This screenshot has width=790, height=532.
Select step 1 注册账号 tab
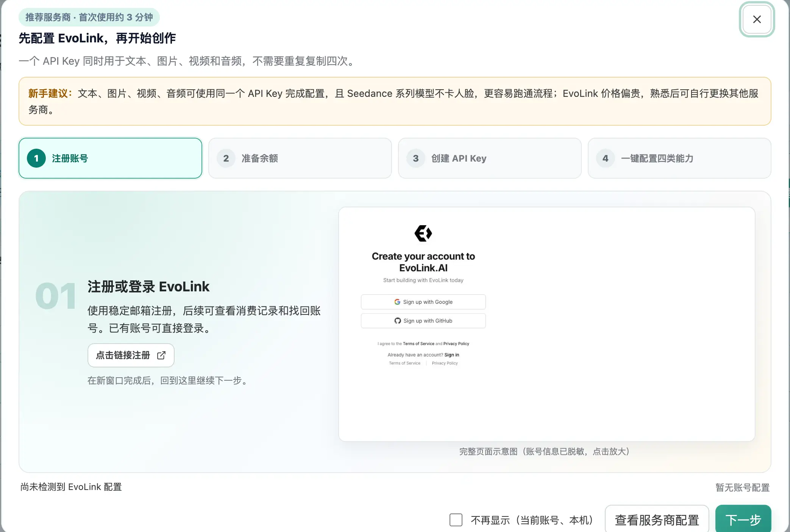point(110,158)
